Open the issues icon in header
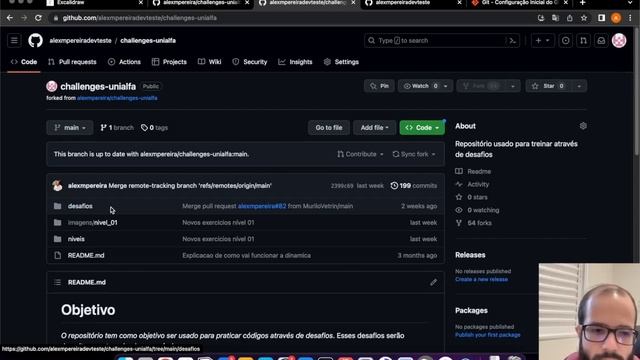The width and height of the screenshot is (640, 360). (x=565, y=40)
